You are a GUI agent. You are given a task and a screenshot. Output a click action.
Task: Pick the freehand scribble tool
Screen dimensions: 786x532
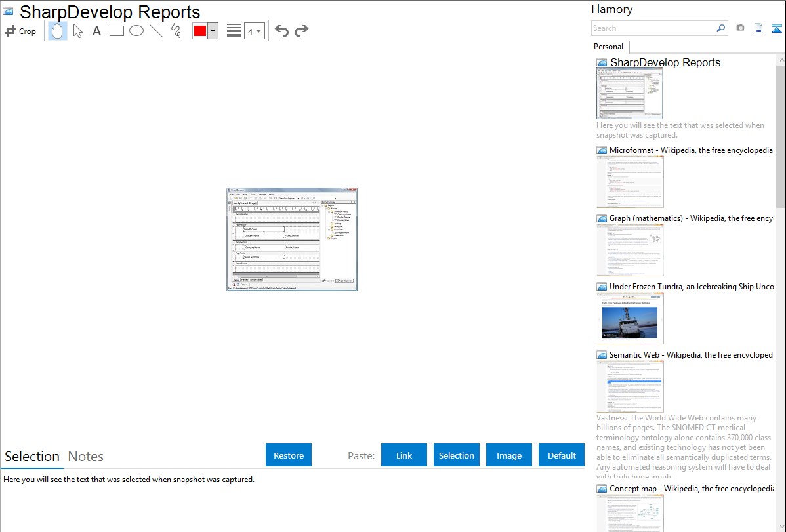pyautogui.click(x=176, y=31)
